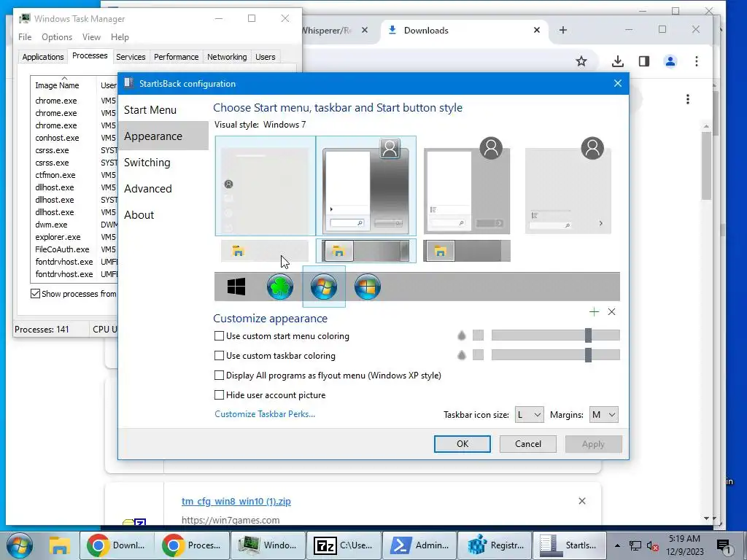Open Task Manager File menu

(25, 36)
